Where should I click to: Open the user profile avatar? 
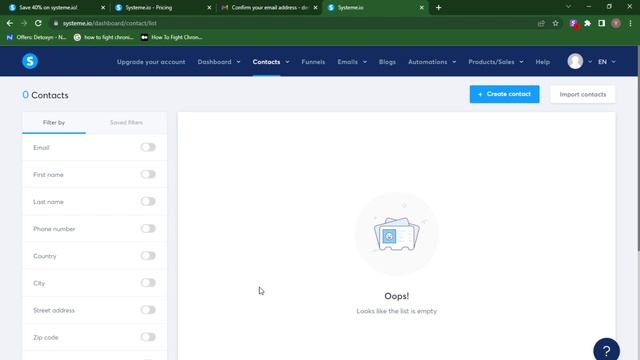(575, 62)
